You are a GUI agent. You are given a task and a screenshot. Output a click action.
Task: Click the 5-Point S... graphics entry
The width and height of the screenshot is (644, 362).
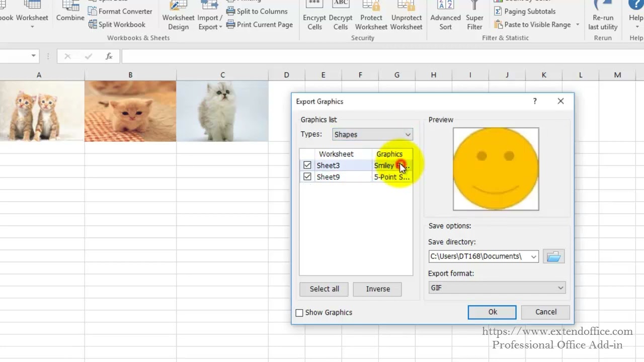point(392,177)
